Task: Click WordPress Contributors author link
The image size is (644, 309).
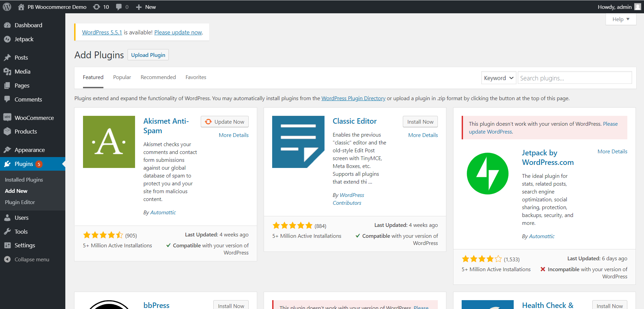Action: (348, 199)
